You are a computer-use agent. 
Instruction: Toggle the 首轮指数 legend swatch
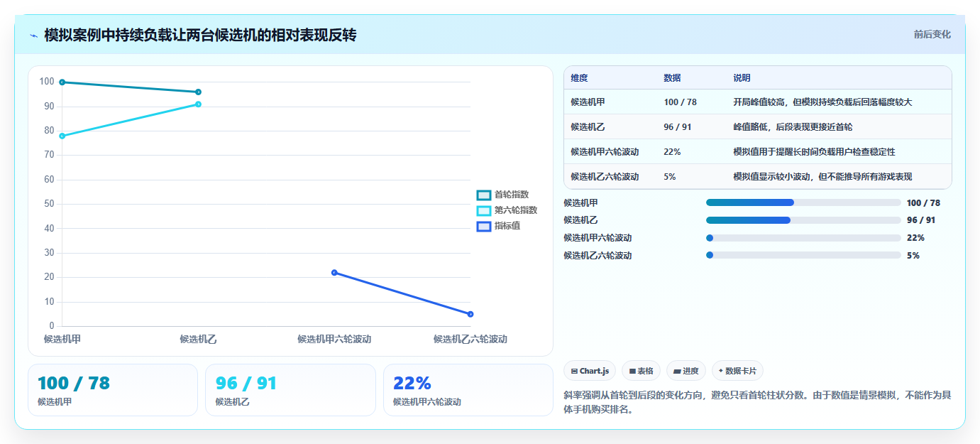[x=483, y=195]
